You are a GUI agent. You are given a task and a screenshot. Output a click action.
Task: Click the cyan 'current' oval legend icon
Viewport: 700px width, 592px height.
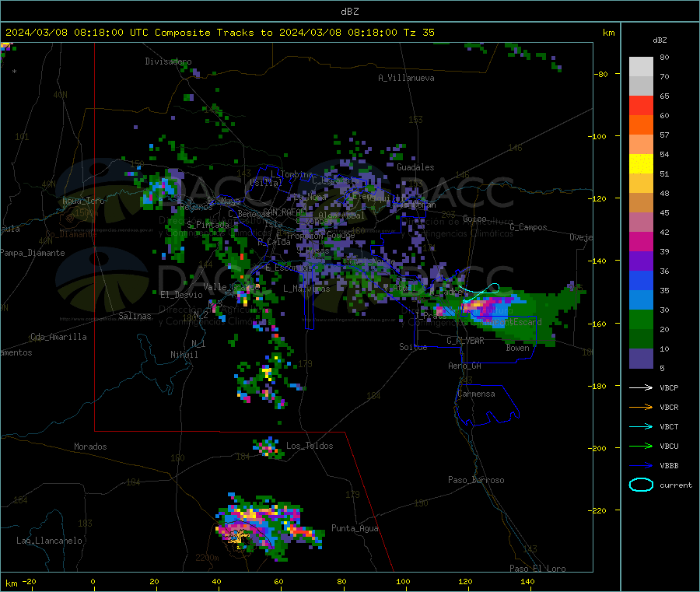[x=641, y=485]
